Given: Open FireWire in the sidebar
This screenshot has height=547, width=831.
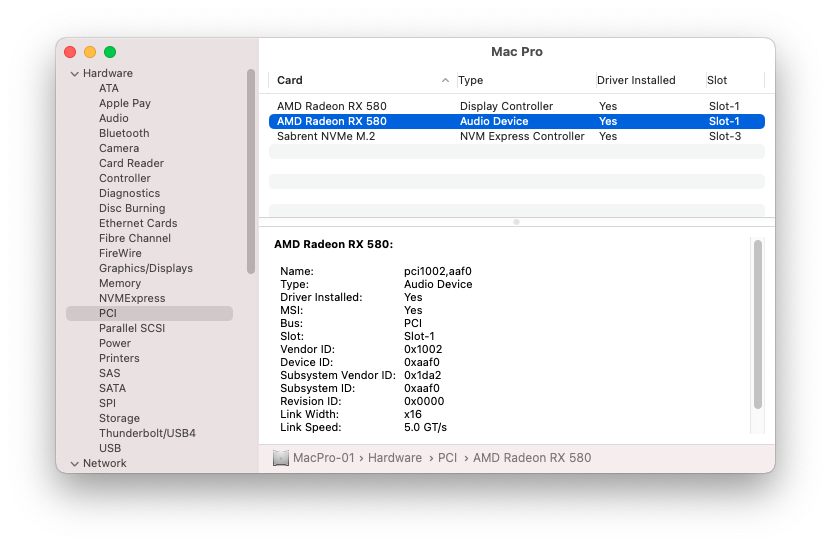Looking at the screenshot, I should point(120,253).
